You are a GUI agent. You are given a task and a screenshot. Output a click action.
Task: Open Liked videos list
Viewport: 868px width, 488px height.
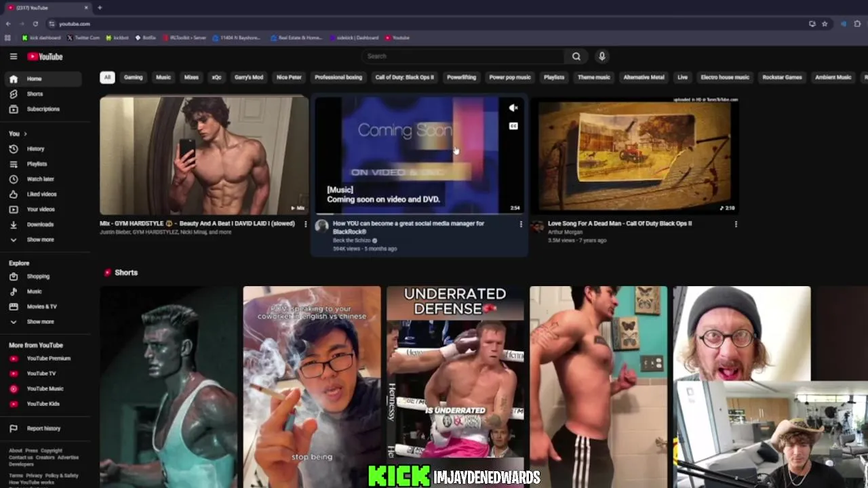(42, 194)
